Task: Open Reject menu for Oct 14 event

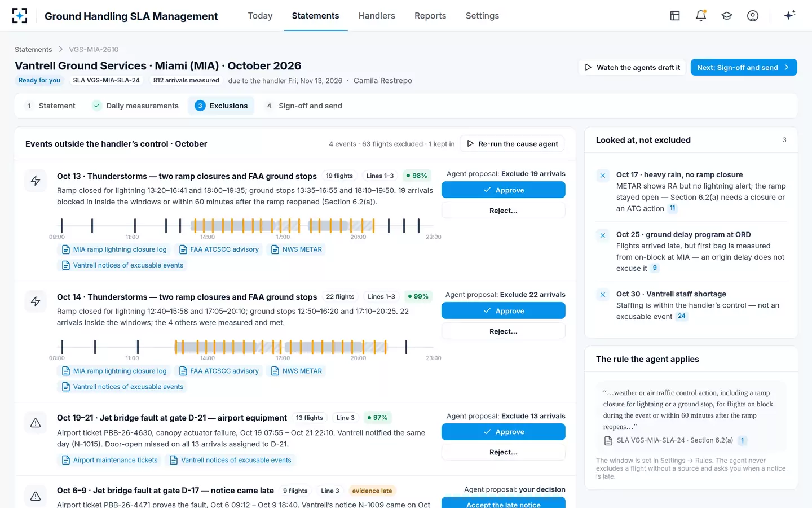Action: [503, 331]
